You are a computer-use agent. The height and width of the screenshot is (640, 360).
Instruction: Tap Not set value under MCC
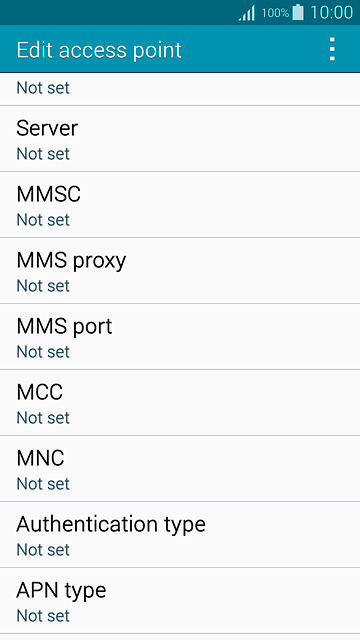point(43,418)
